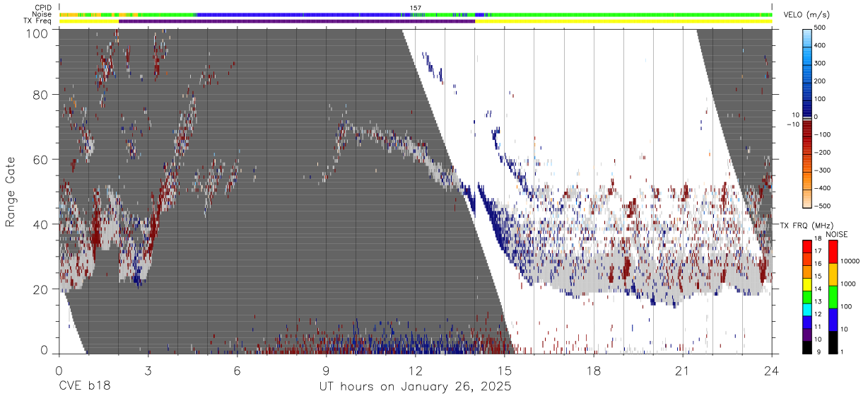This screenshot has width=868, height=401.
Task: Click the 1000 label in NOISE legend
Action: point(850,284)
